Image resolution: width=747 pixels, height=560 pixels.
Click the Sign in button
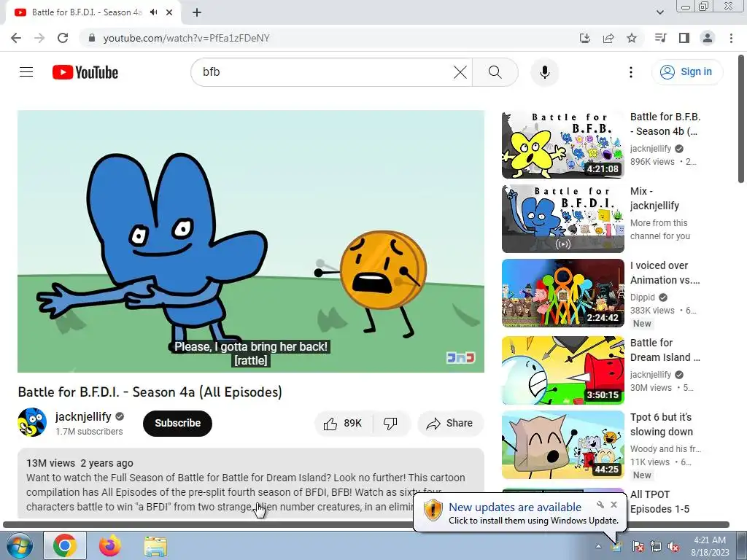pyautogui.click(x=686, y=72)
